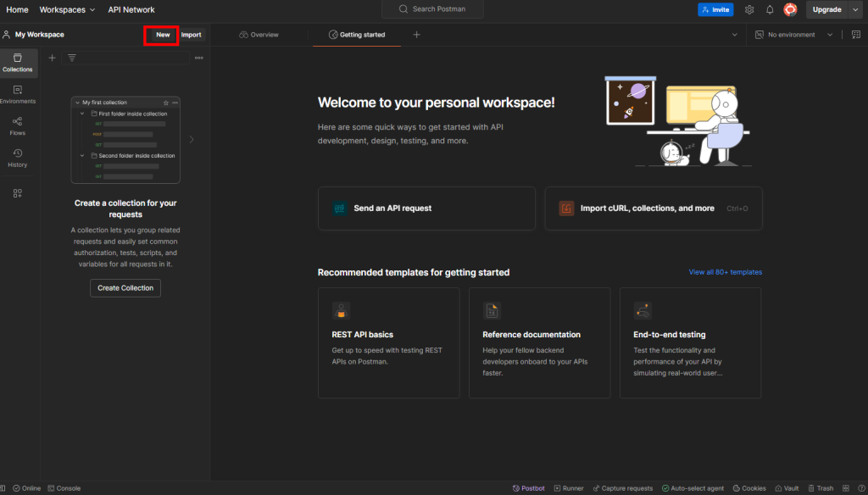
Task: Open the three-dot collections options menu
Action: (198, 58)
